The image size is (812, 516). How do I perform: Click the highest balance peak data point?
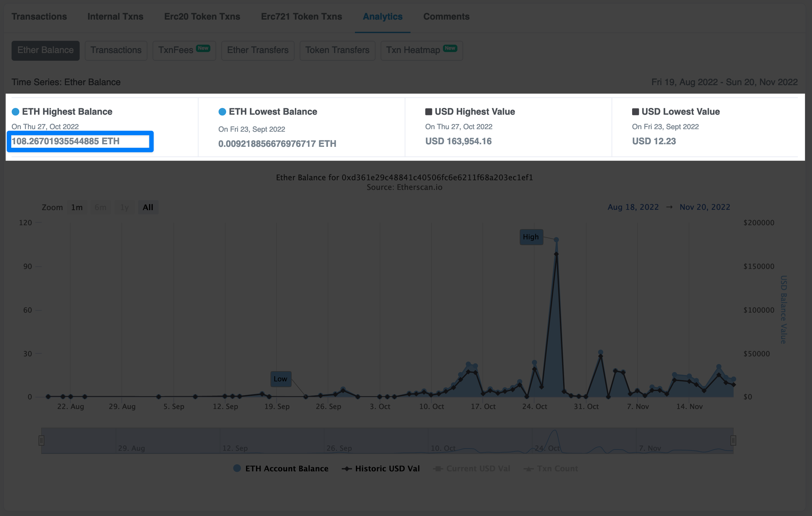(x=556, y=240)
